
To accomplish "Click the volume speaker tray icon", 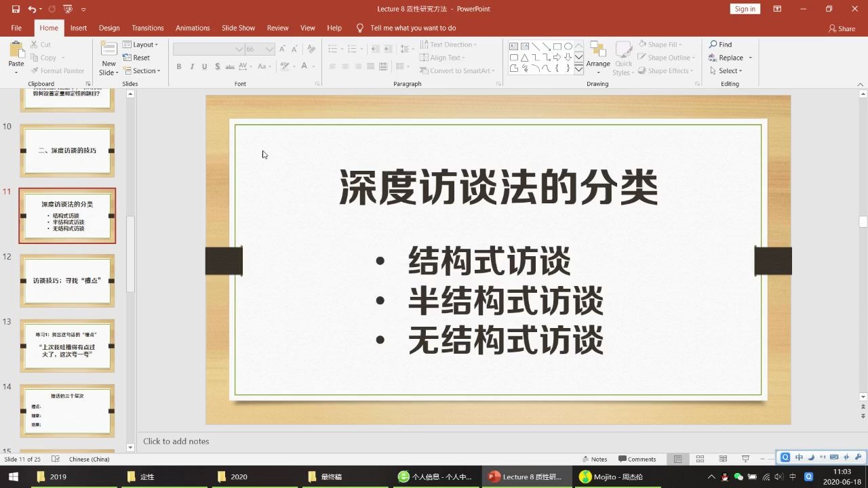I will pos(779,476).
